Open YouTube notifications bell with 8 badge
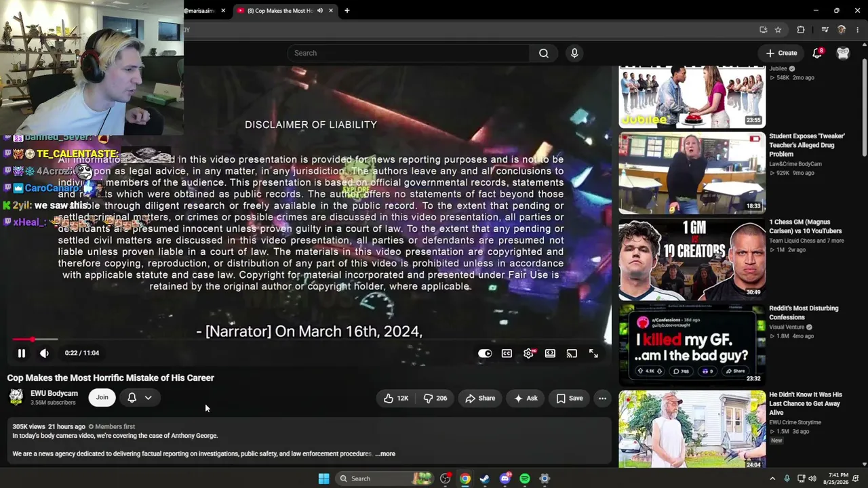 (817, 53)
